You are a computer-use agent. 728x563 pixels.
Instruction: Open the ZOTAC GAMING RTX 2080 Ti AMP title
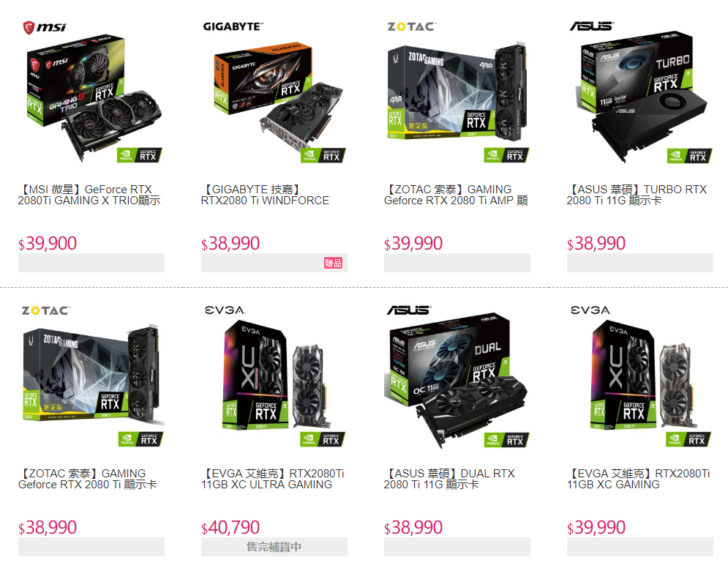click(456, 195)
